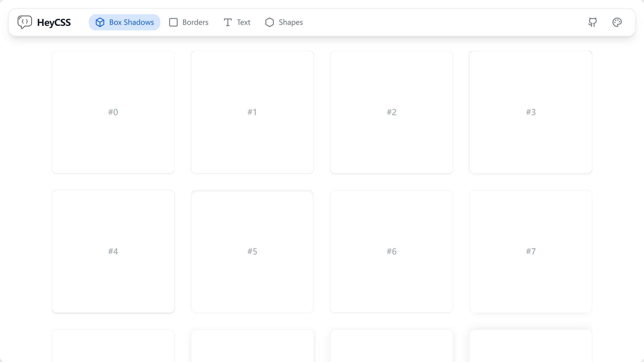Open the GitHub repository icon
Image resolution: width=644 pixels, height=362 pixels.
(x=592, y=22)
